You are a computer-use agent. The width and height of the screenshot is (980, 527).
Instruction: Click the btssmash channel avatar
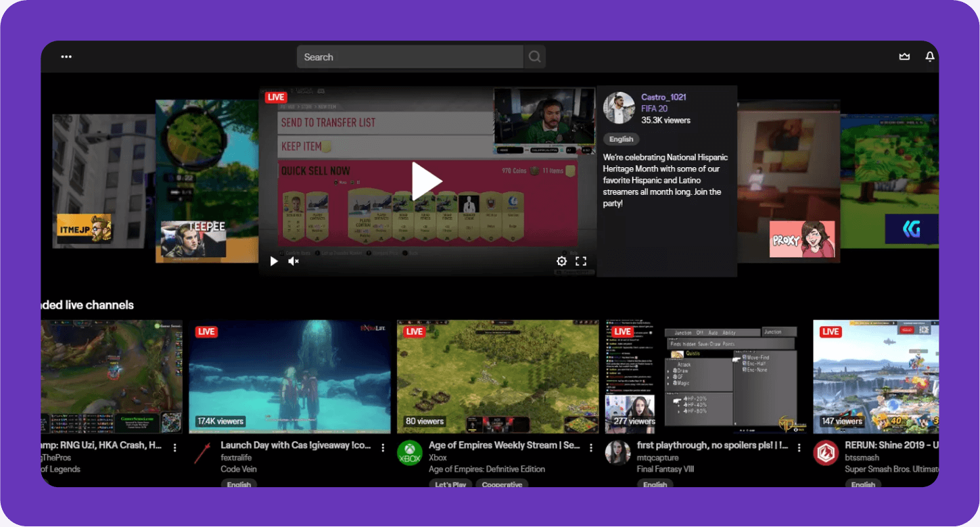click(x=826, y=453)
